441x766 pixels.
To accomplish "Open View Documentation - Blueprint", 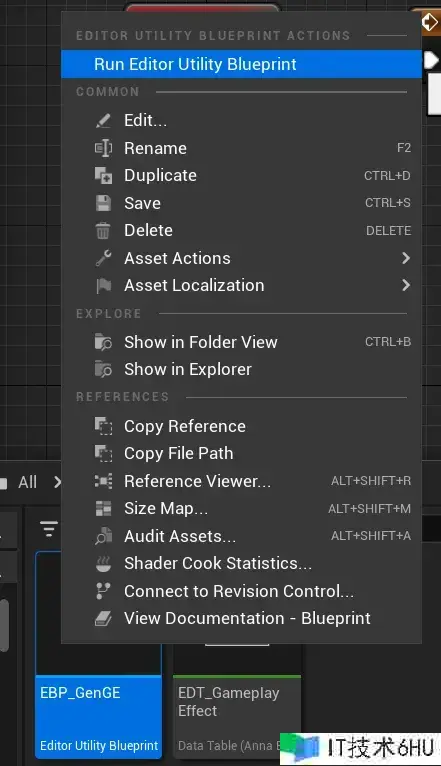I will [x=241, y=618].
